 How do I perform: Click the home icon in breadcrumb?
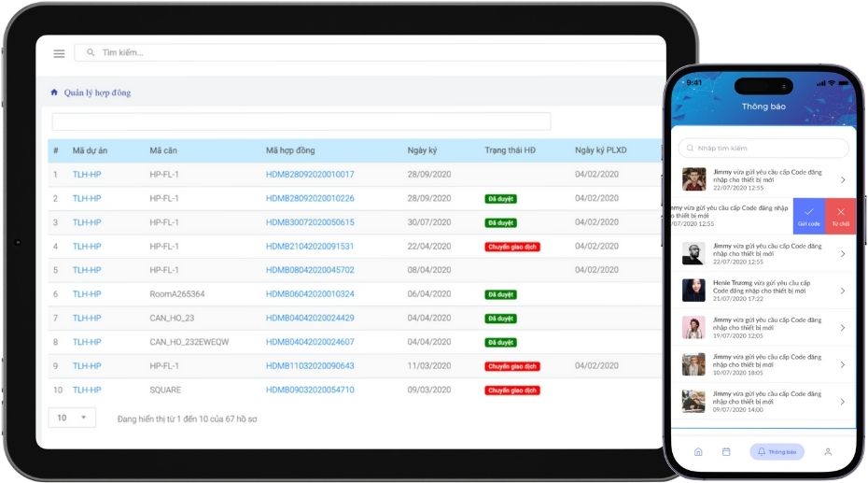[x=54, y=92]
